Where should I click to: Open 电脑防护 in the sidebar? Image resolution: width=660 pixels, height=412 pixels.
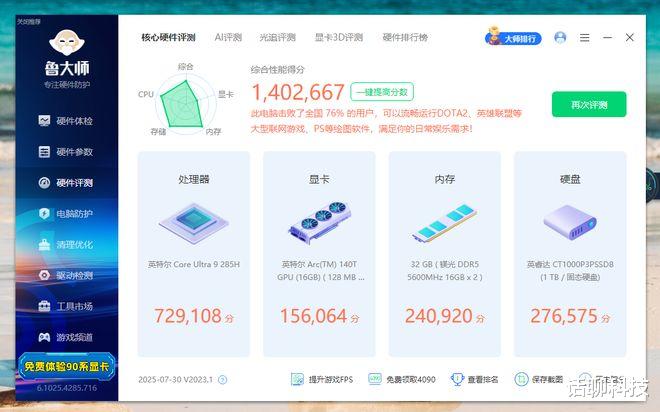click(66, 214)
